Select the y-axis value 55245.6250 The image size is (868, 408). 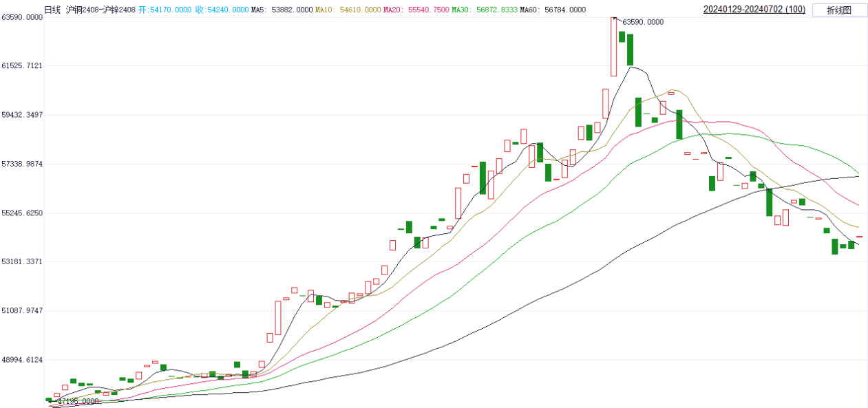click(x=23, y=213)
